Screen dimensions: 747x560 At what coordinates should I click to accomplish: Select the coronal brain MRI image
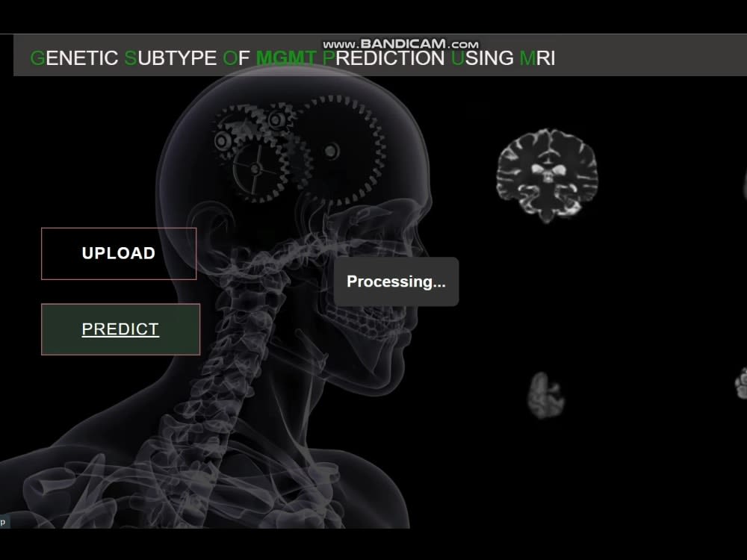pos(547,175)
